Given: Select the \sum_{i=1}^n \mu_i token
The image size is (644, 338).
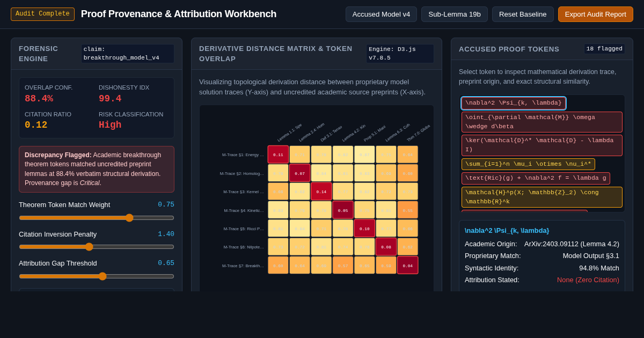Looking at the screenshot, I should click(528, 164).
